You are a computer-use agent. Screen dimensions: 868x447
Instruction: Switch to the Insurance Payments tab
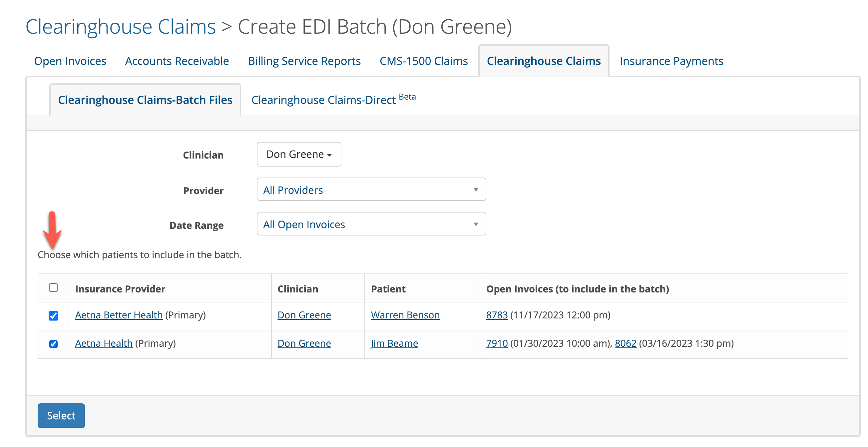(x=671, y=61)
